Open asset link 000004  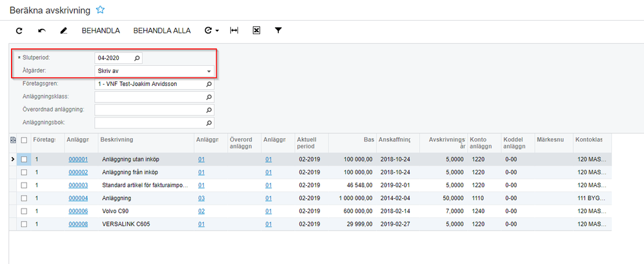(x=77, y=198)
